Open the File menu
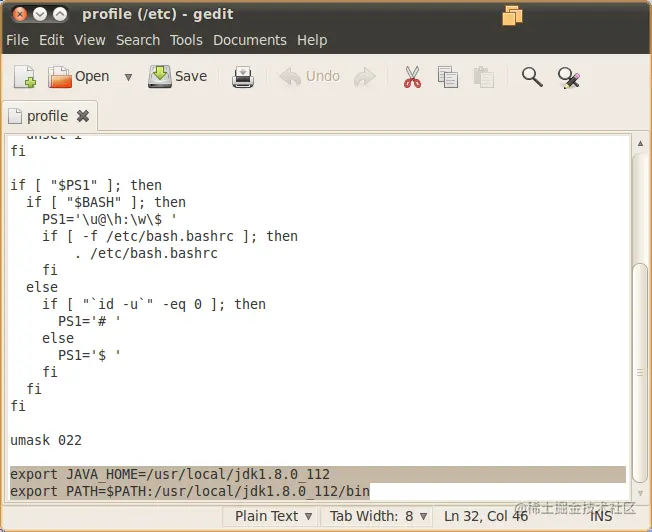The width and height of the screenshot is (652, 532). pyautogui.click(x=17, y=40)
